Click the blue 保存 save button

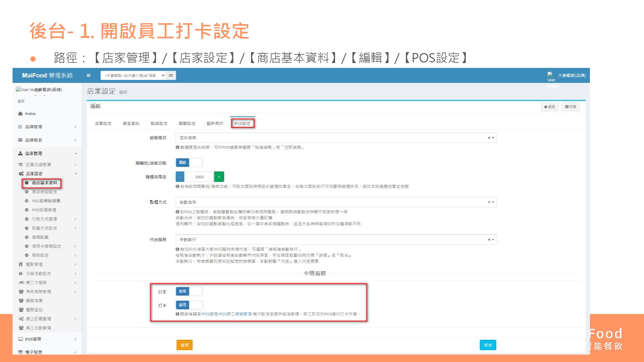click(488, 345)
